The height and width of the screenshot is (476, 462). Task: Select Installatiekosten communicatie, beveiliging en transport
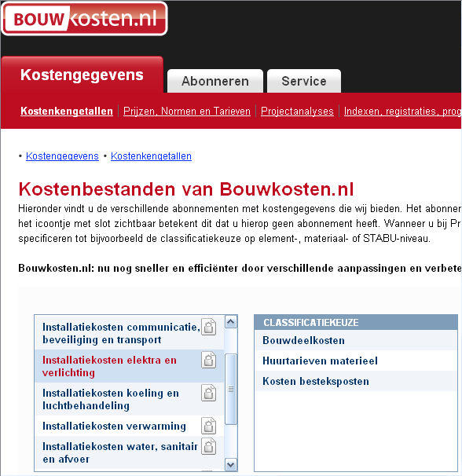pos(130,333)
